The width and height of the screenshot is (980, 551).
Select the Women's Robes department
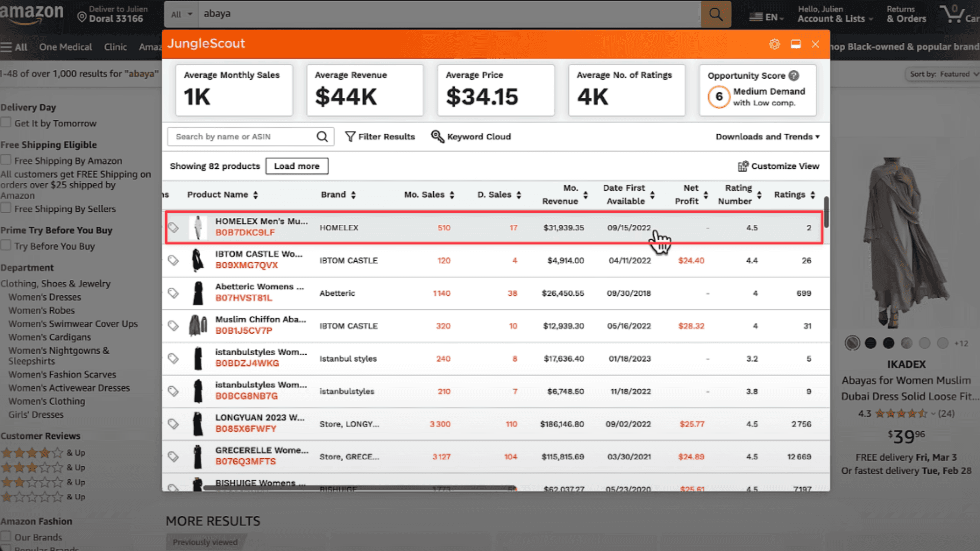(41, 310)
